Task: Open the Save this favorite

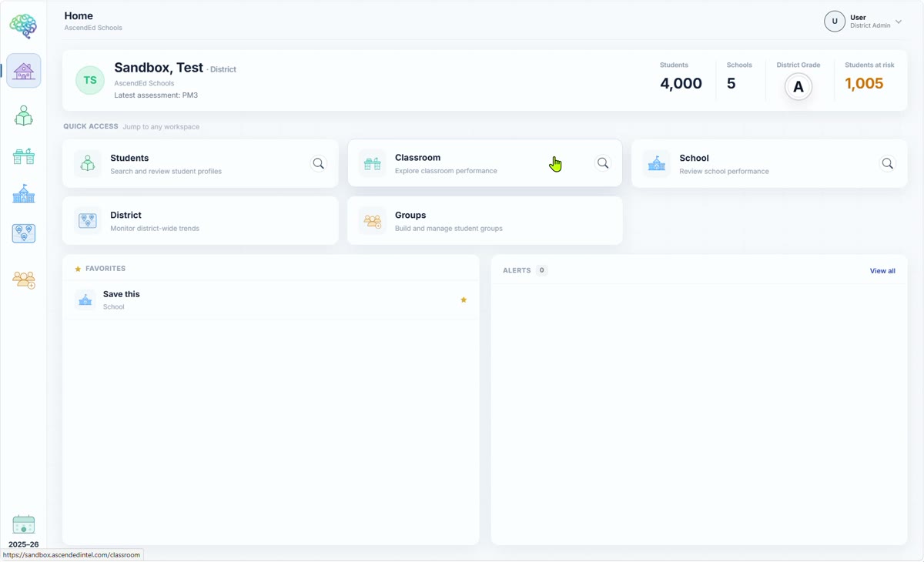Action: click(271, 299)
